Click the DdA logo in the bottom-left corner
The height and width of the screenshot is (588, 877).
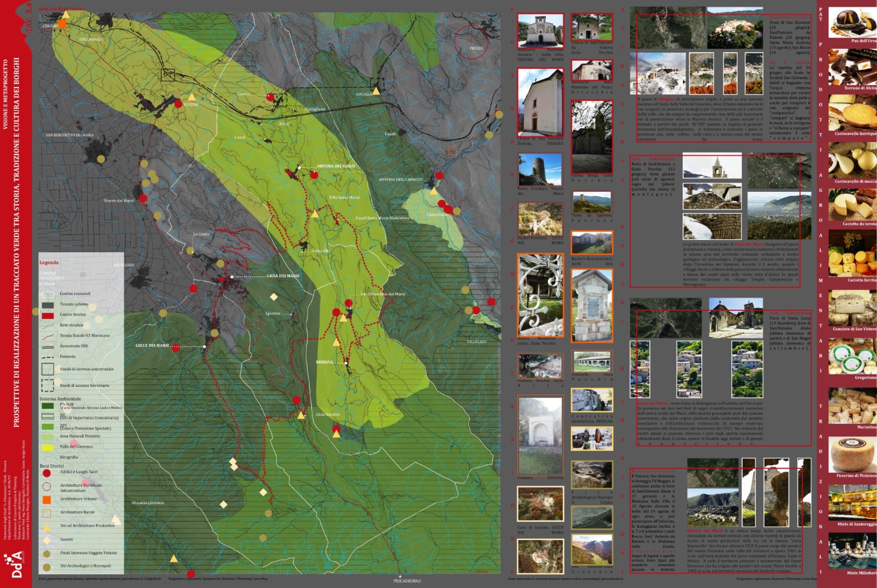click(15, 566)
